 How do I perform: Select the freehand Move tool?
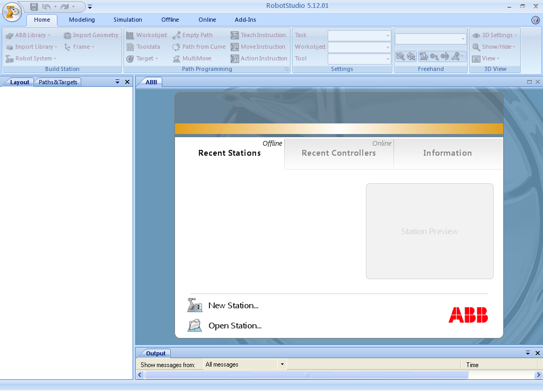click(x=400, y=56)
